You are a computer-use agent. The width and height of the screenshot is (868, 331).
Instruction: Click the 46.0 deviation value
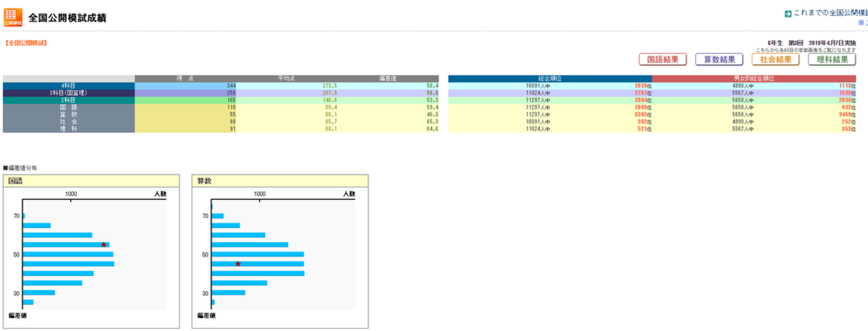point(432,114)
